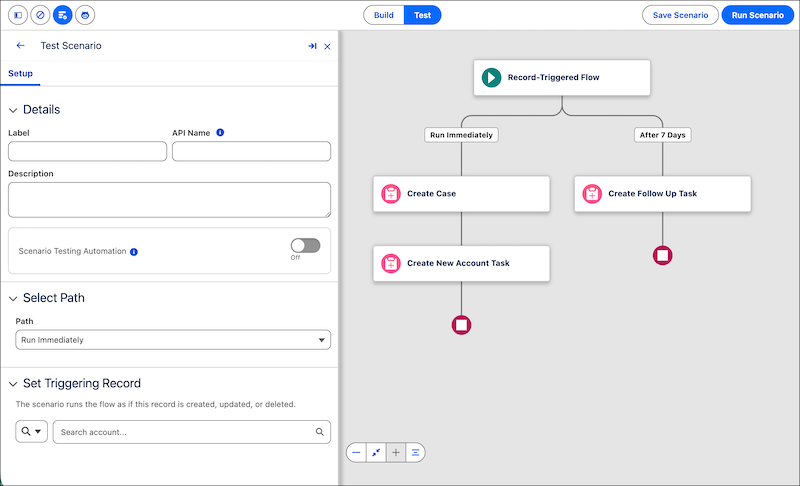Viewport: 800px width, 486px height.
Task: Click the Einstein assistant icon
Action: (x=85, y=15)
